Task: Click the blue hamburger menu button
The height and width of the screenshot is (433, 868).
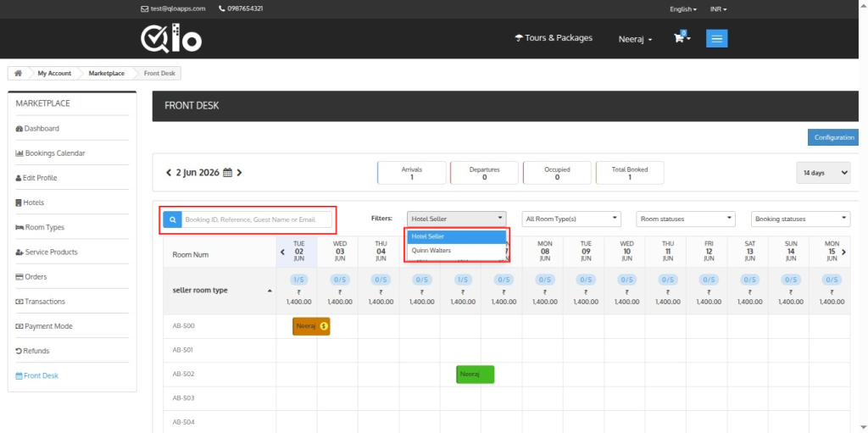Action: (717, 38)
